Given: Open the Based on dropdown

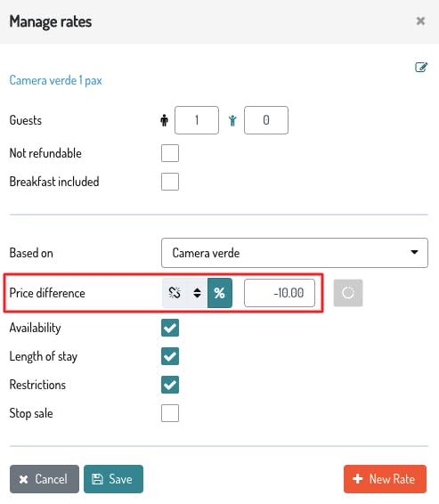Looking at the screenshot, I should 295,253.
